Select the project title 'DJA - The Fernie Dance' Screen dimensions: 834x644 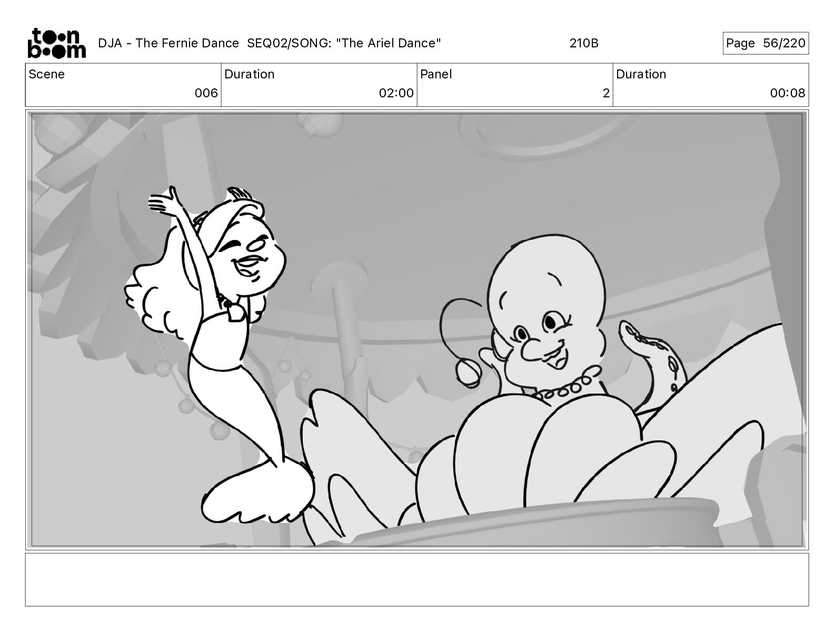pyautogui.click(x=168, y=43)
